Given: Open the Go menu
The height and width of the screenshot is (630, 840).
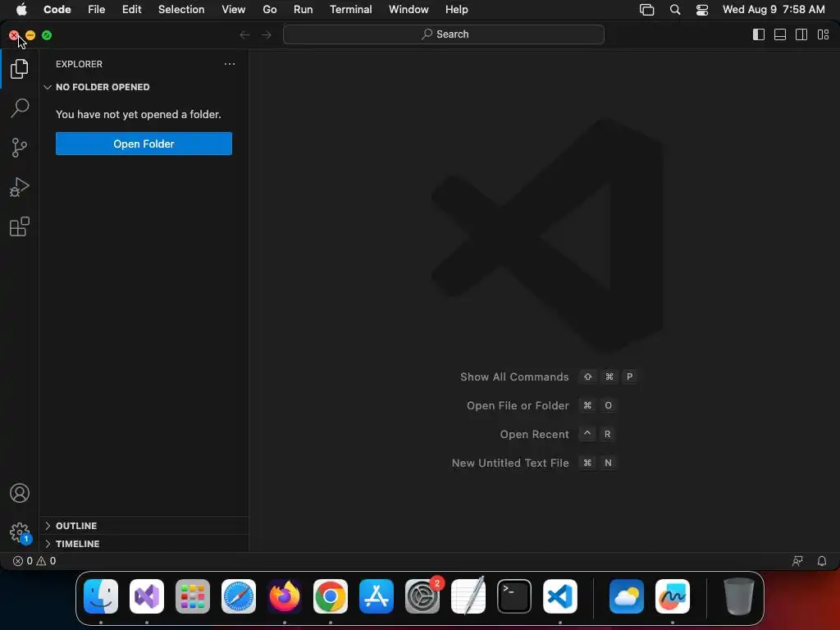Looking at the screenshot, I should click(x=269, y=10).
